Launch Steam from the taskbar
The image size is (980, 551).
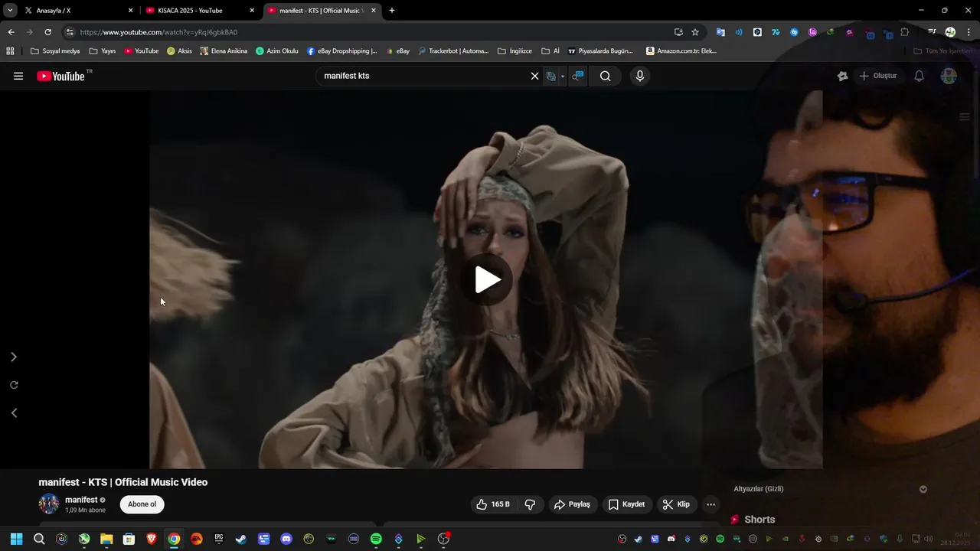coord(241,539)
